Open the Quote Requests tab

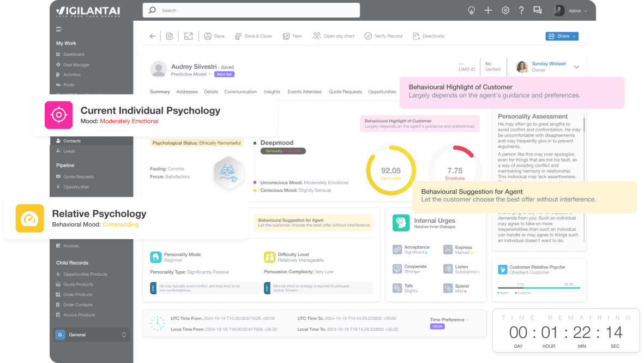[345, 92]
